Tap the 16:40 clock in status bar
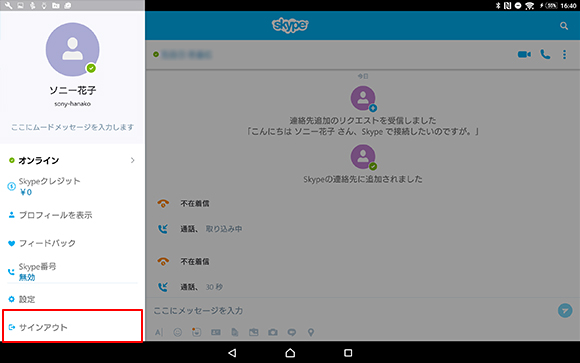This screenshot has height=363, width=580. 568,6
